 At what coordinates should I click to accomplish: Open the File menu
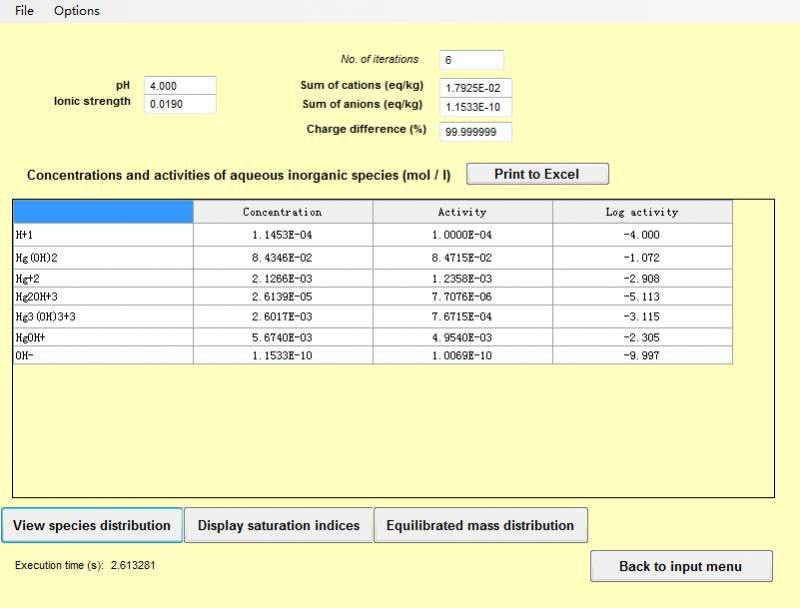(24, 11)
